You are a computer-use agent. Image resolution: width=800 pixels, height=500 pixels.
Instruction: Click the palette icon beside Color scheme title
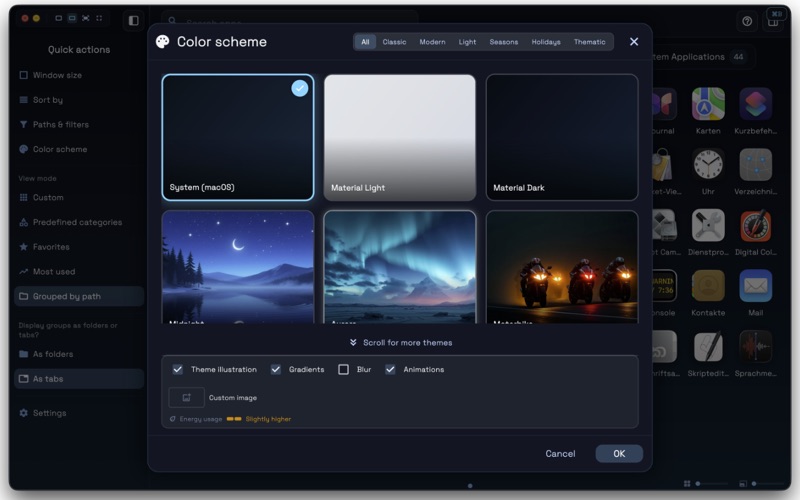[163, 42]
